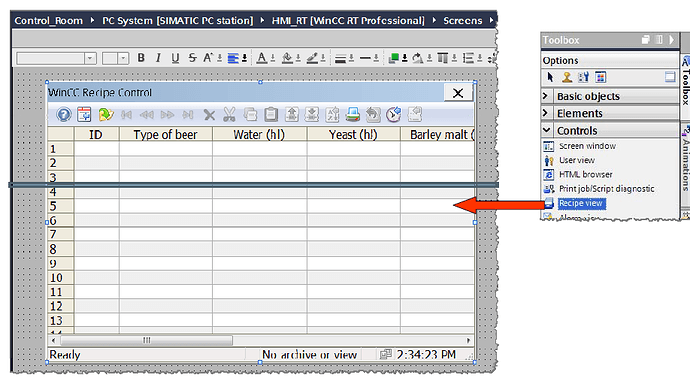Open the font size dropdown

[x=123, y=58]
